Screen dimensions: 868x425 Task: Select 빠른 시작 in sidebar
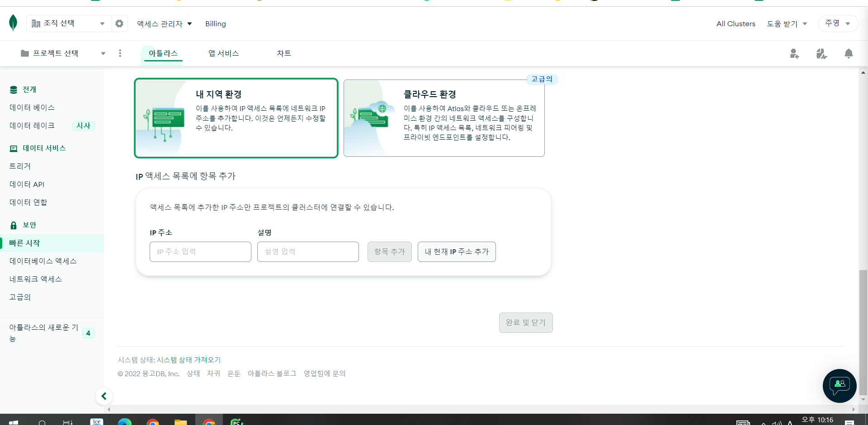coord(52,243)
